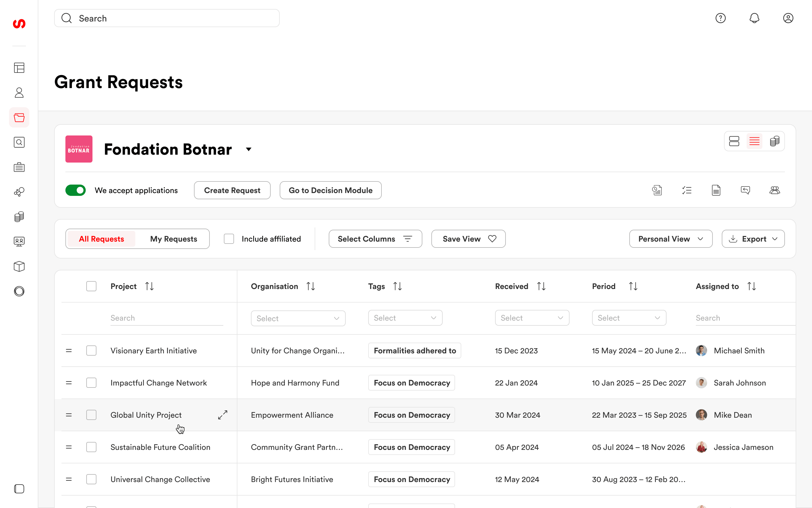Open the Received filter Select dropdown

[x=532, y=318]
